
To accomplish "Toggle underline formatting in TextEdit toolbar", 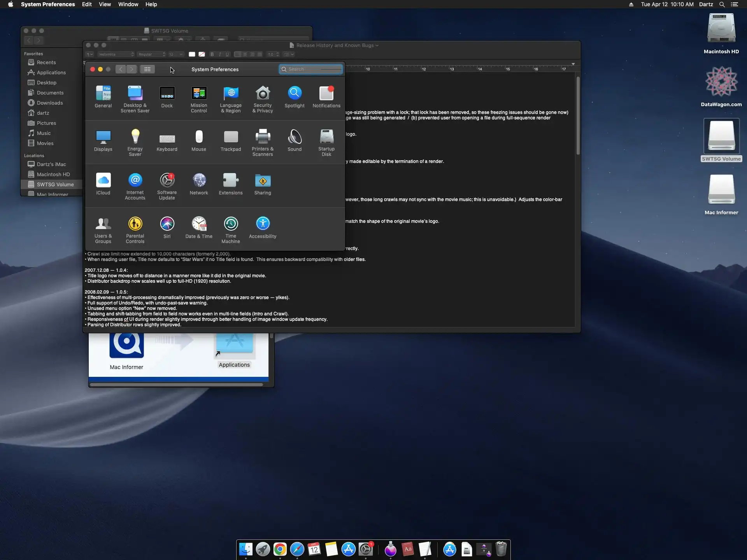I will point(227,54).
